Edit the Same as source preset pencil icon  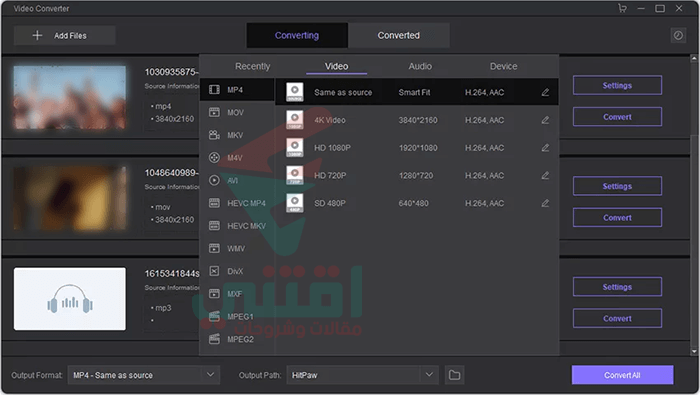tap(545, 92)
